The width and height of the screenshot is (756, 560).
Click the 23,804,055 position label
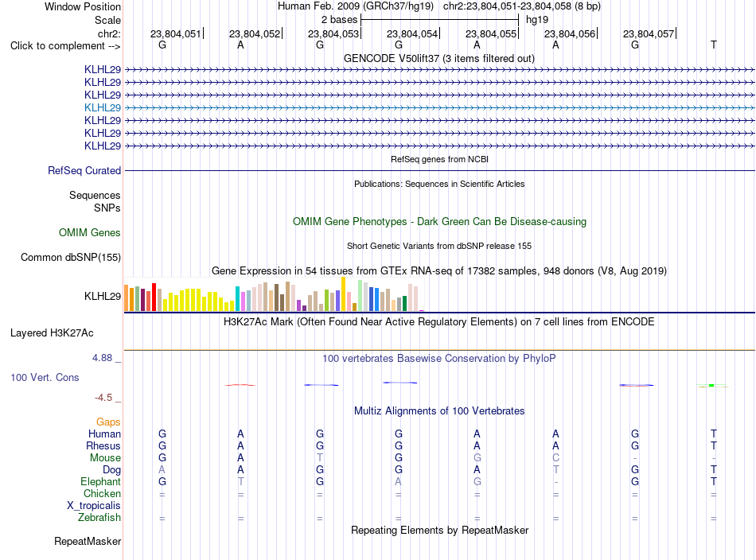[x=491, y=33]
